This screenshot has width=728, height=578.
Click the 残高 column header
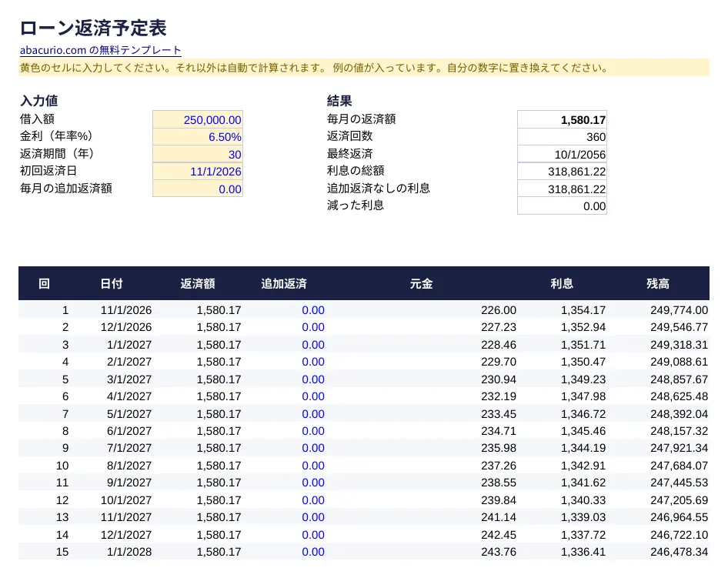(x=658, y=284)
